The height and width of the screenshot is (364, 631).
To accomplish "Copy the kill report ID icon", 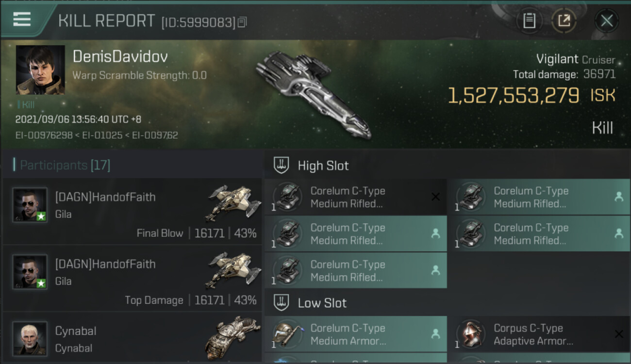I will coord(242,22).
